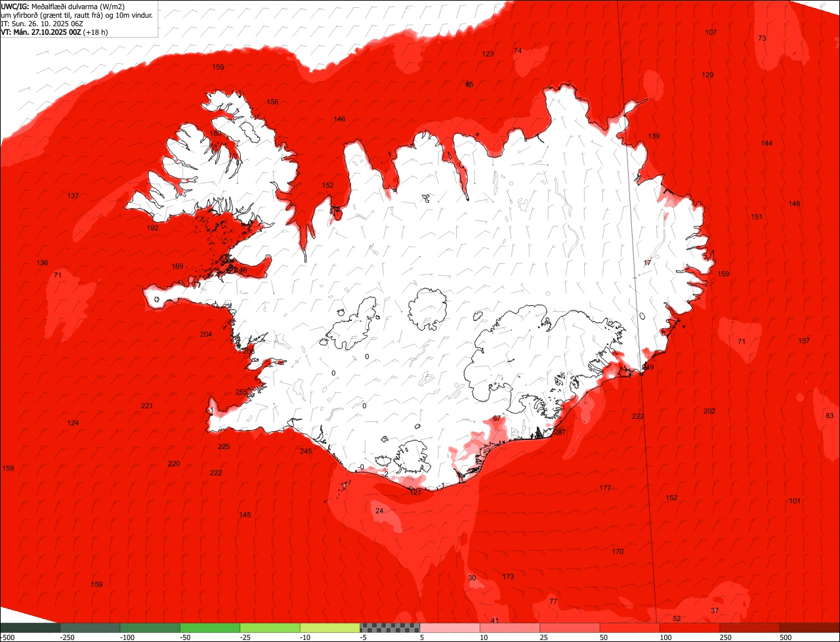Viewport: 840px width, 642px height.
Task: Click the flux value 220 in the southwest
Action: click(173, 463)
